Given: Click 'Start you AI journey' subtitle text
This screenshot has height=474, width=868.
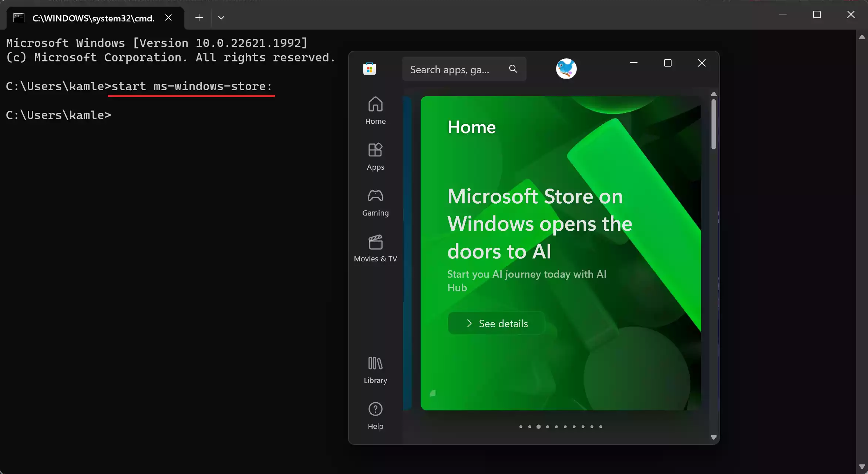Looking at the screenshot, I should (526, 281).
